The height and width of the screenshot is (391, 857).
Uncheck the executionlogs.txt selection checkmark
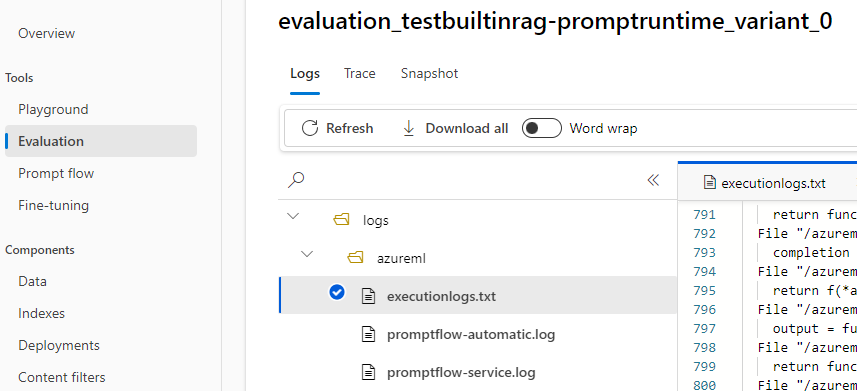tap(337, 293)
